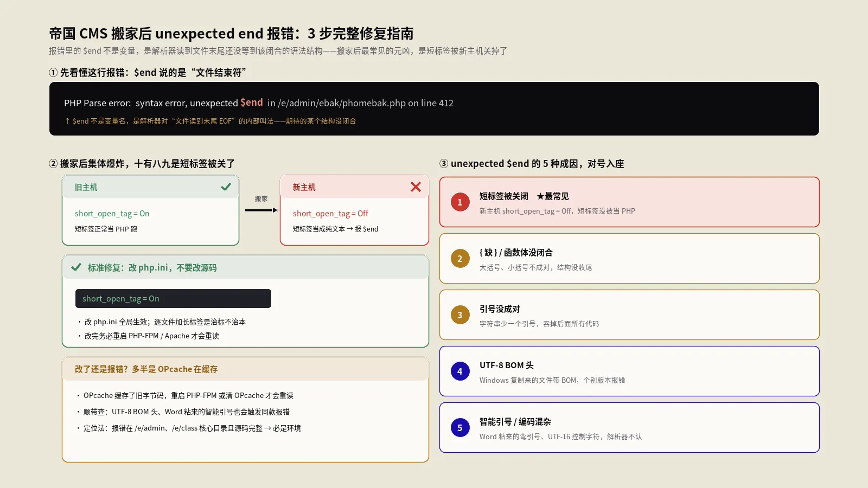The image size is (868, 488).
Task: Click the highlighted $end in error message
Action: pos(252,102)
